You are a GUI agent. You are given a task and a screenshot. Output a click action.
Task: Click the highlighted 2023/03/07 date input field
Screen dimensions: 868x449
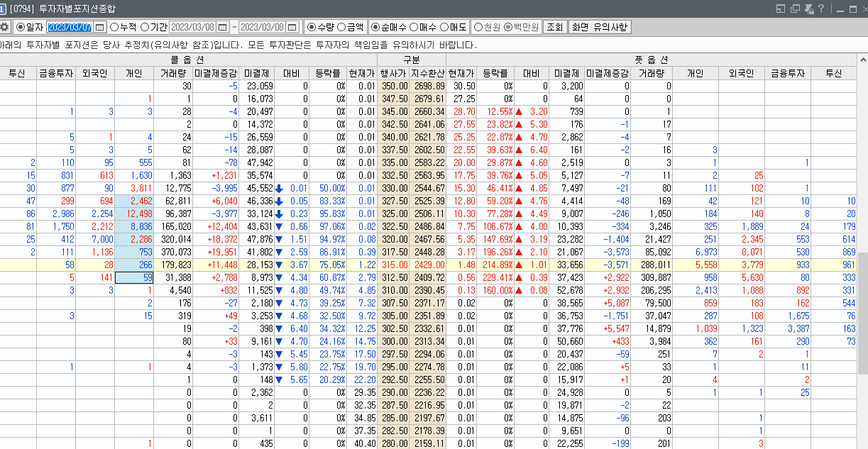(69, 28)
